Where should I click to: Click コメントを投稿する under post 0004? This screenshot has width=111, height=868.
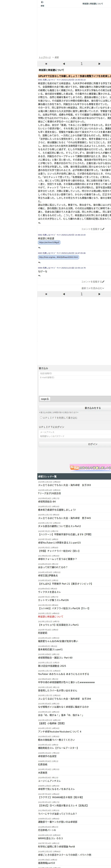(x=92, y=282)
